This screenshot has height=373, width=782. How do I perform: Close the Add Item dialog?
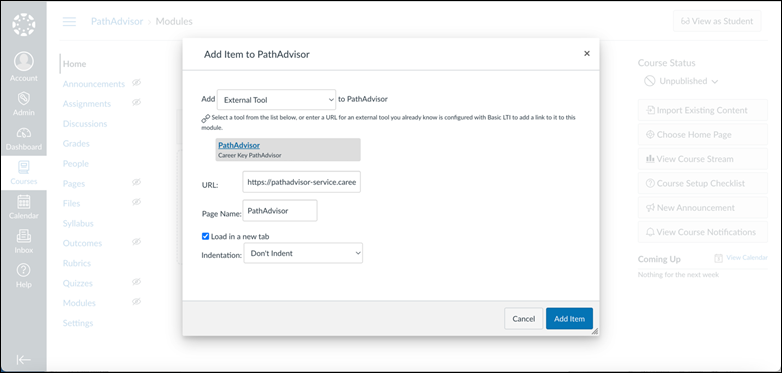[x=586, y=53]
